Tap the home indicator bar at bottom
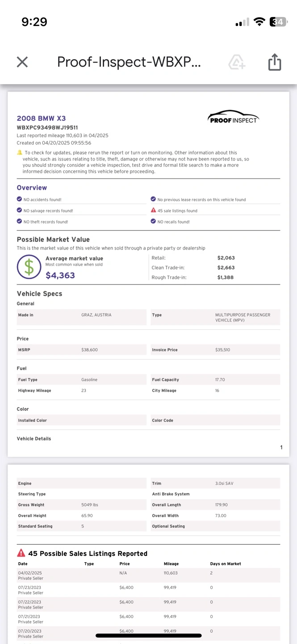This screenshot has height=644, width=297. (x=148, y=635)
